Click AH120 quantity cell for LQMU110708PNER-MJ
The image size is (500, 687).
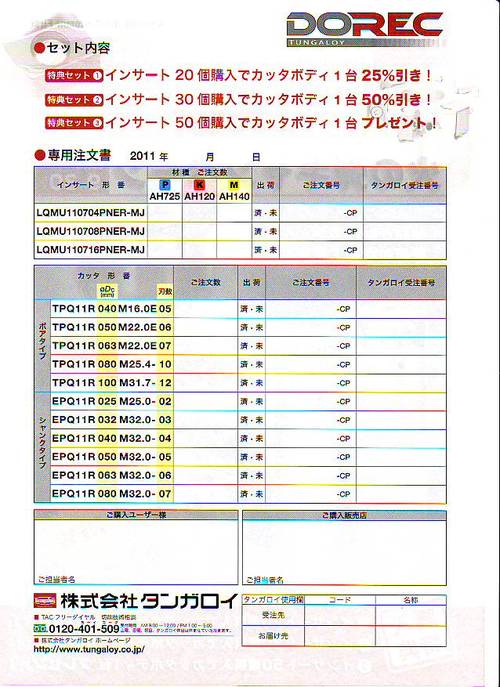(x=199, y=231)
